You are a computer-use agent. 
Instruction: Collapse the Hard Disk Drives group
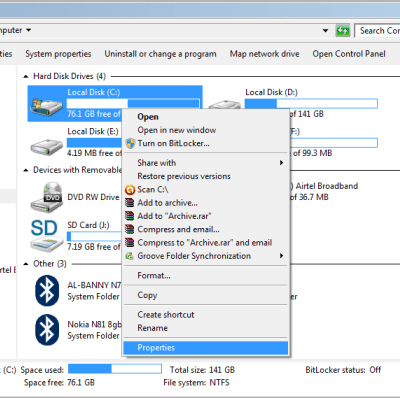26,77
